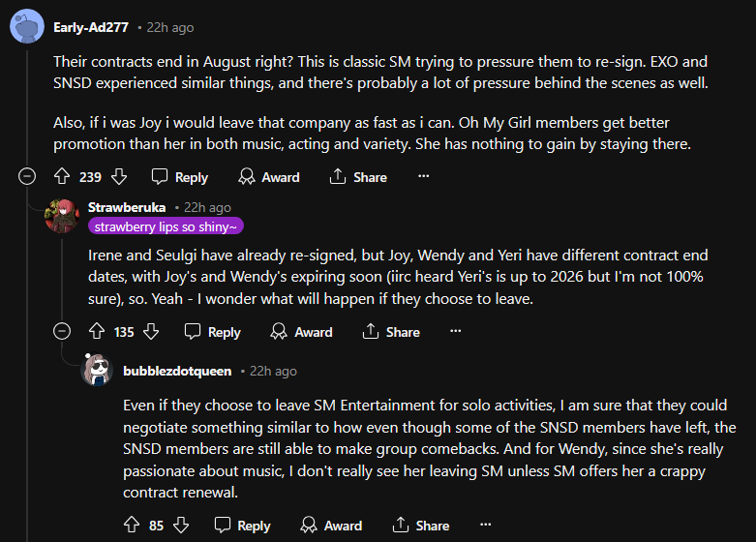The image size is (756, 542).
Task: Open more options on Strawberuka's comment
Action: coord(456,332)
